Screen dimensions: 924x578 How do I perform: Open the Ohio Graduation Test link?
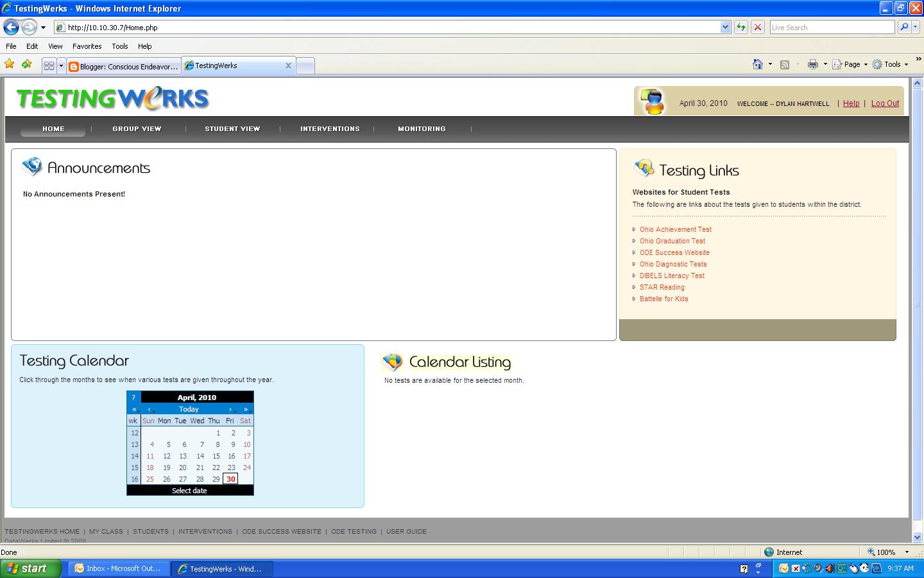(x=672, y=241)
